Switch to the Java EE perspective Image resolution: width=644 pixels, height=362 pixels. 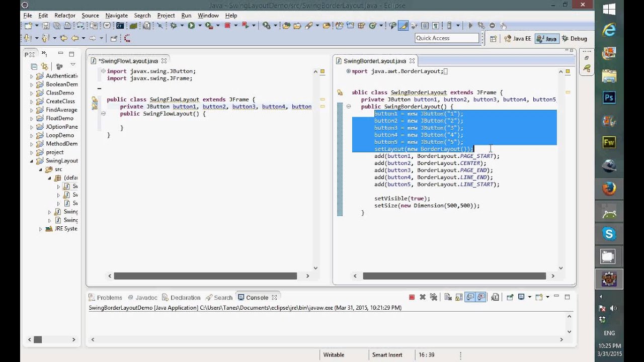(x=518, y=39)
